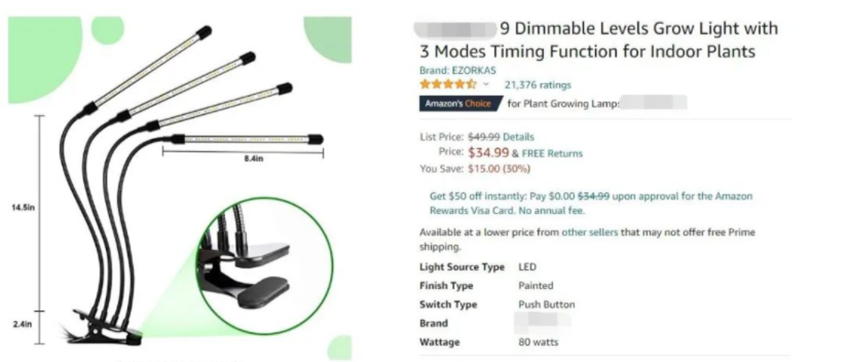Open the other sellers link
Screen dimensions: 847x362
(589, 232)
